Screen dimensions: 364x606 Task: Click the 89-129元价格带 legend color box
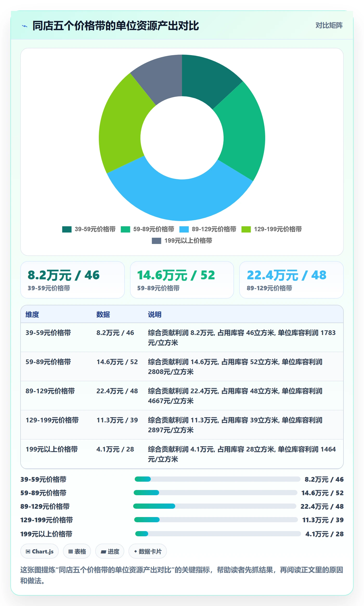184,229
